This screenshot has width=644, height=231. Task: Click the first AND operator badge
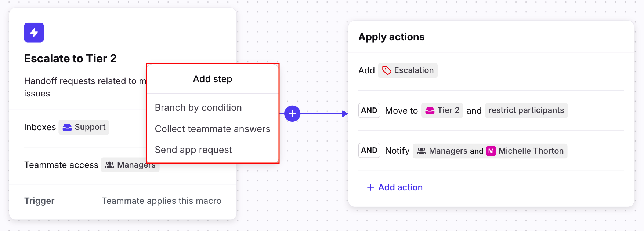click(x=369, y=110)
